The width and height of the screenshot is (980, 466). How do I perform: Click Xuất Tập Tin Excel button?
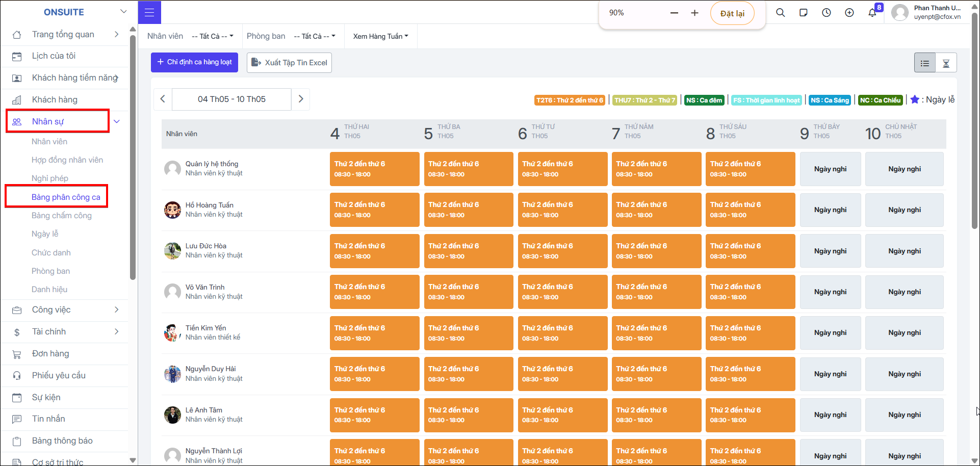point(289,63)
